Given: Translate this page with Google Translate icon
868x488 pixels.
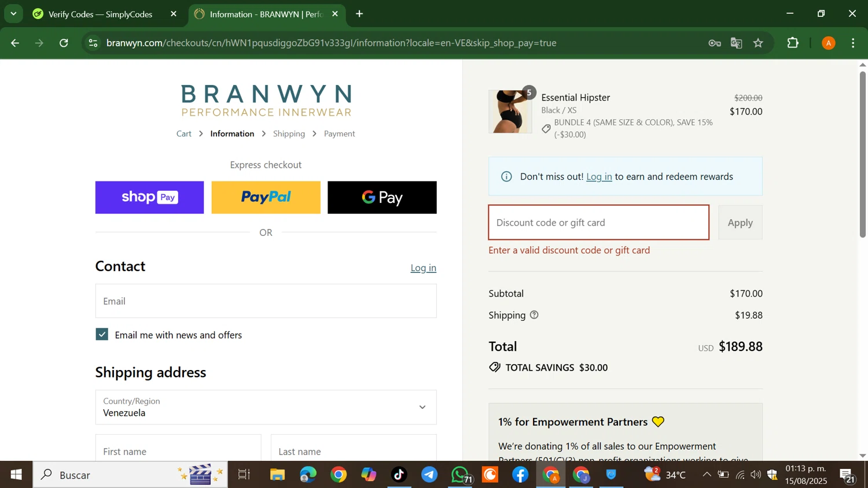Looking at the screenshot, I should click(737, 43).
